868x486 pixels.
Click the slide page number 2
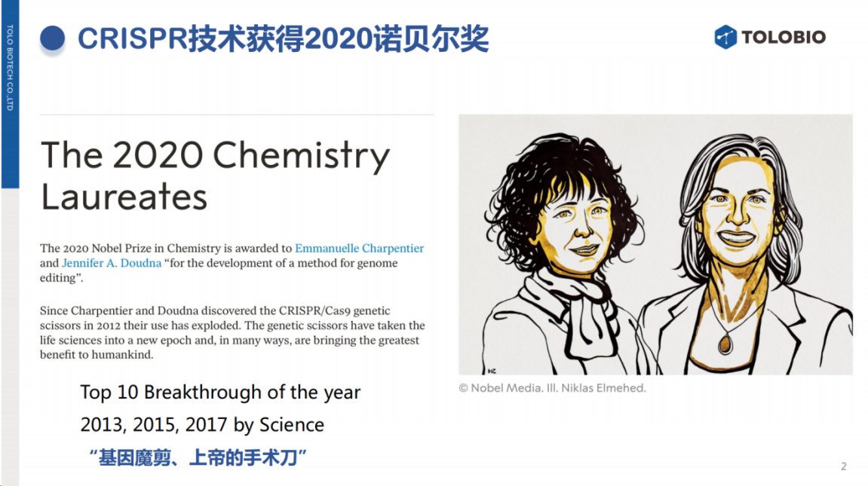[844, 466]
